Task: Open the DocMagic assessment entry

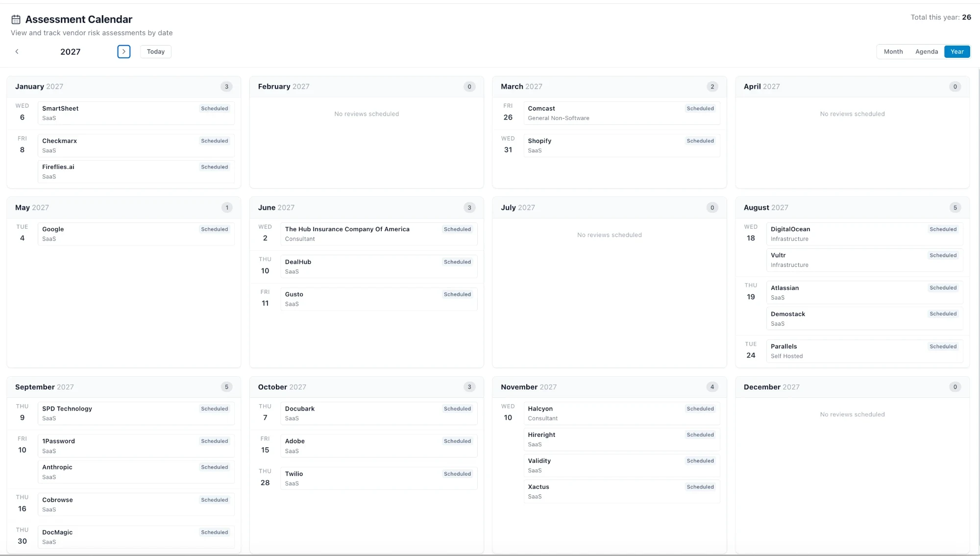Action: [136, 537]
